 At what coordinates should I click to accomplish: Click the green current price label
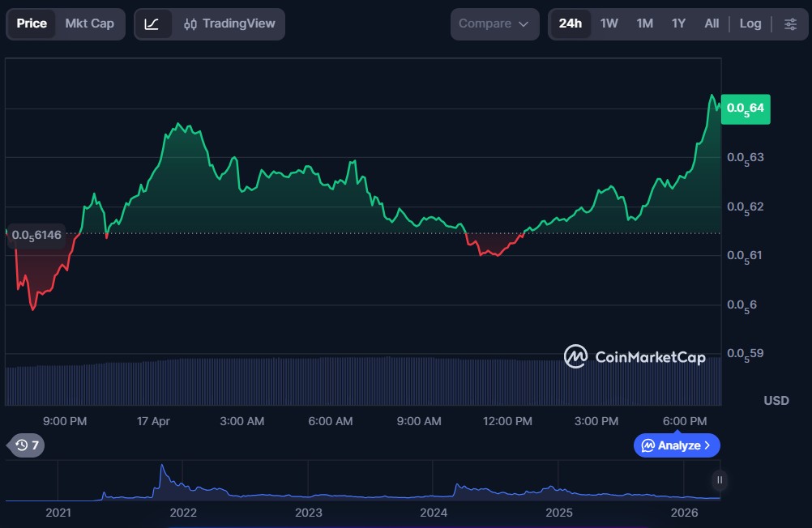(x=745, y=108)
